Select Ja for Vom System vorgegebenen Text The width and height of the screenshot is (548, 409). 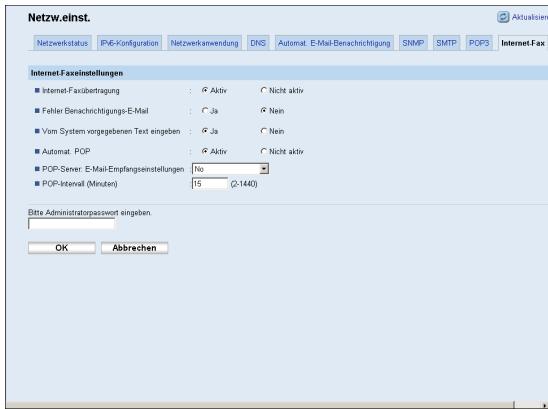coord(205,131)
